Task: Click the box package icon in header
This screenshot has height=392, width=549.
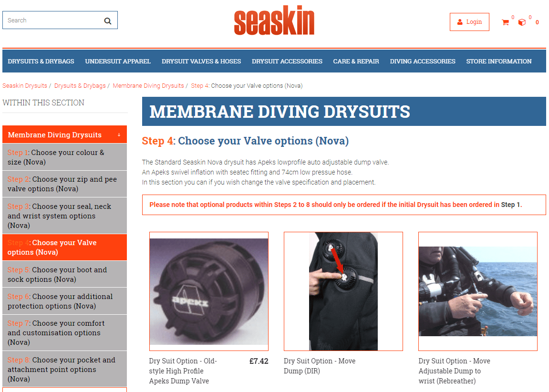Action: (522, 22)
